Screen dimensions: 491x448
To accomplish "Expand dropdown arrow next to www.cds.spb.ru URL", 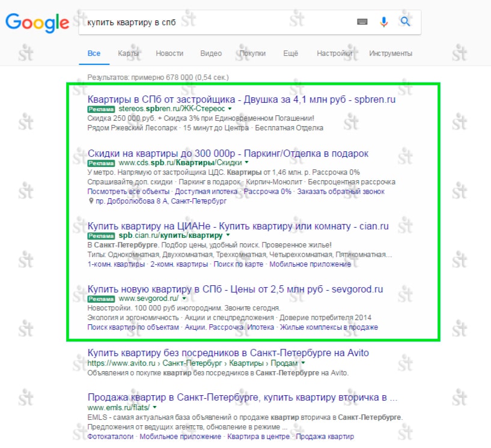I will pos(247,163).
